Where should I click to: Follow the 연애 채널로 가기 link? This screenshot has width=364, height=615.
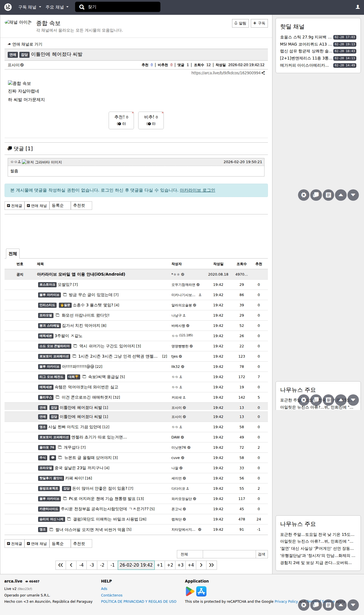tap(25, 44)
